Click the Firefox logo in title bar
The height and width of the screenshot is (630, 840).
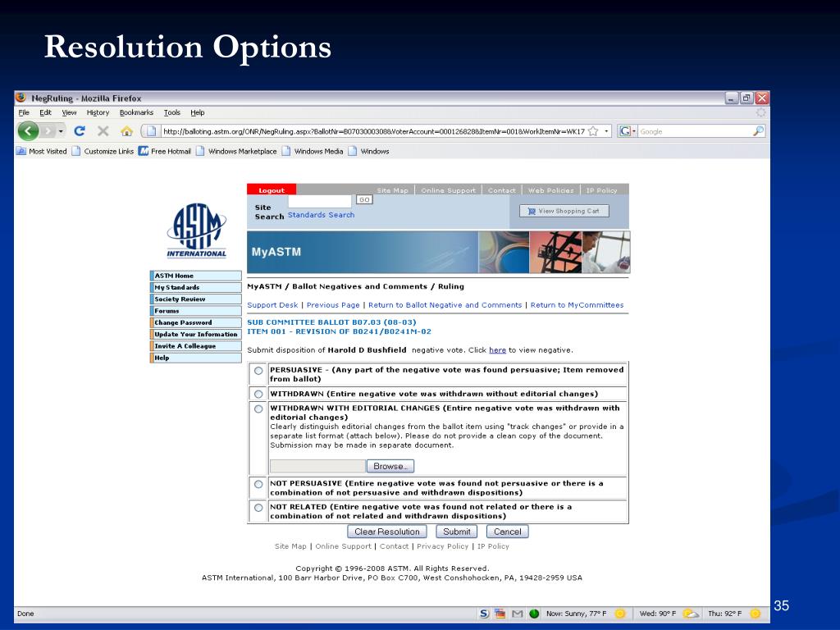[21, 98]
